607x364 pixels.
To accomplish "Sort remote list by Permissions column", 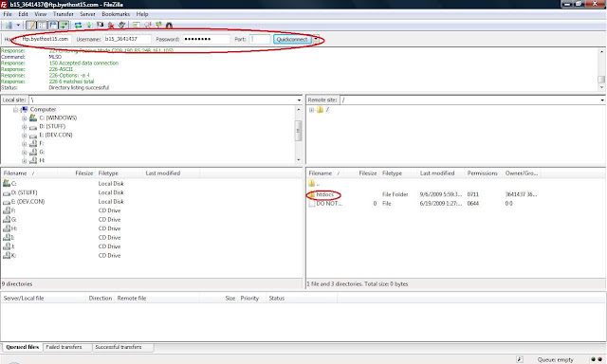I will tap(483, 173).
